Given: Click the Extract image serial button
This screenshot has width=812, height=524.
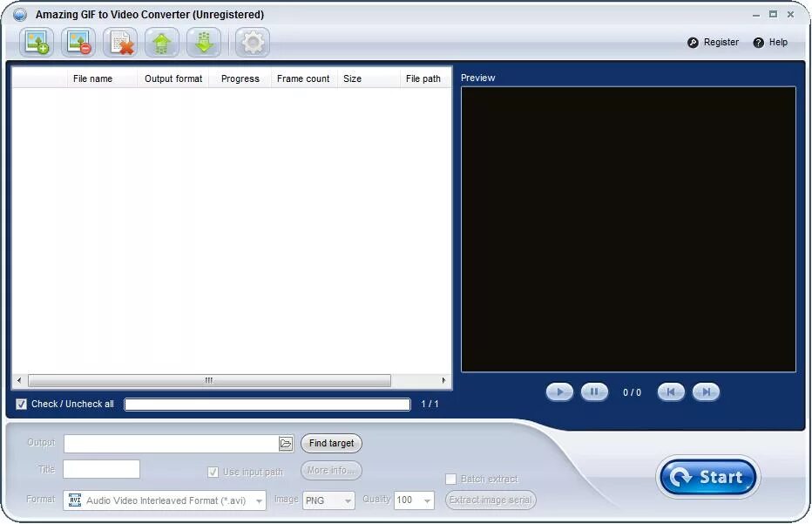Looking at the screenshot, I should (x=491, y=500).
